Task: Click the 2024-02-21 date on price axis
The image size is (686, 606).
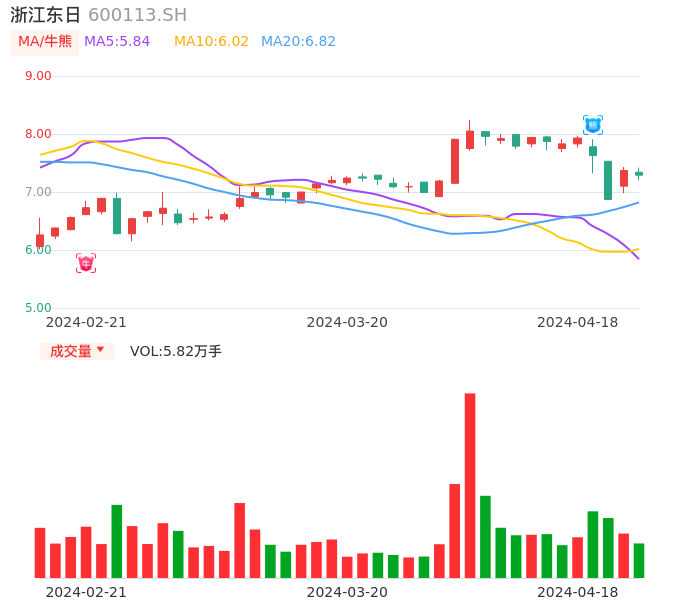Action: coord(86,322)
